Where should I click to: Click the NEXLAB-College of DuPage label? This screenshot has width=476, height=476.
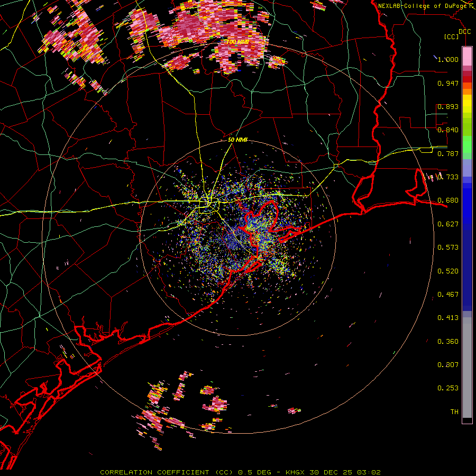(422, 6)
